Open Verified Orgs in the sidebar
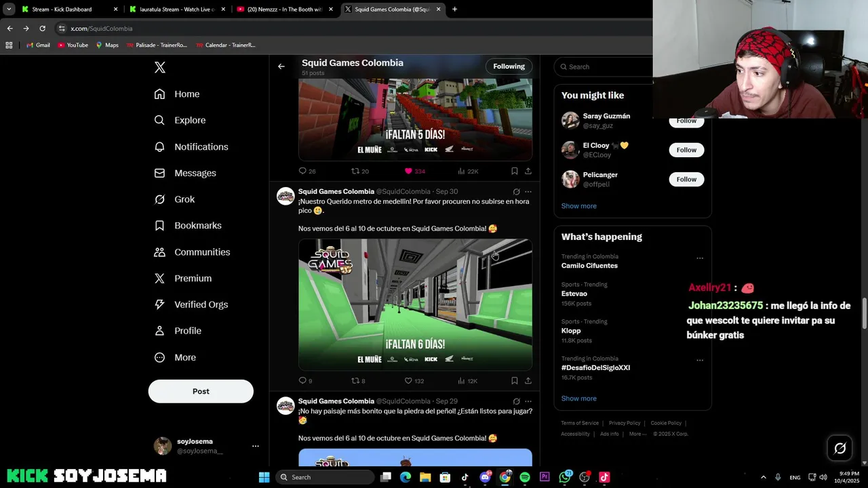The width and height of the screenshot is (868, 488). point(191,304)
